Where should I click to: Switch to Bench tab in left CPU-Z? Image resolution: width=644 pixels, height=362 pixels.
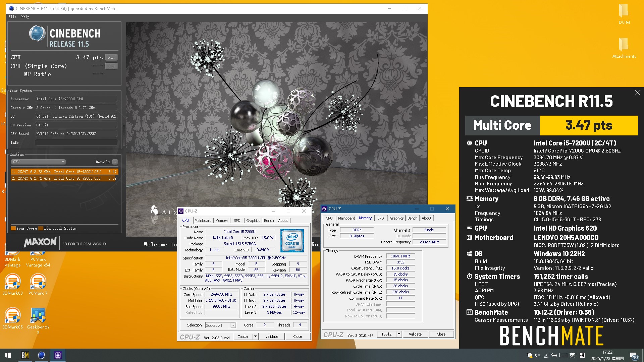click(x=269, y=221)
